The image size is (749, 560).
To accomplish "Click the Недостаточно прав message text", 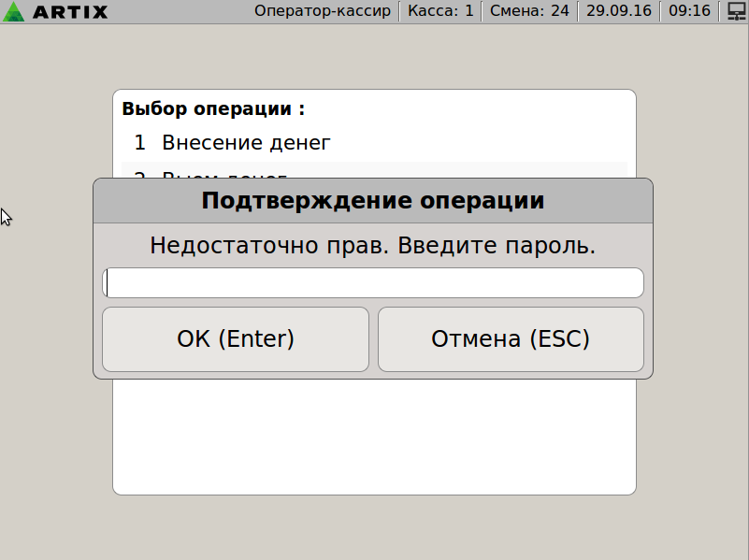I will (373, 246).
